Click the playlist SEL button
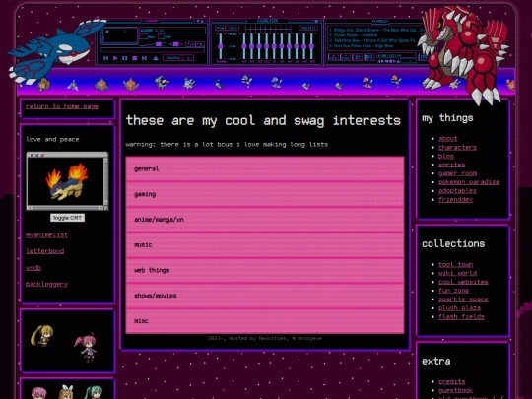 point(358,57)
